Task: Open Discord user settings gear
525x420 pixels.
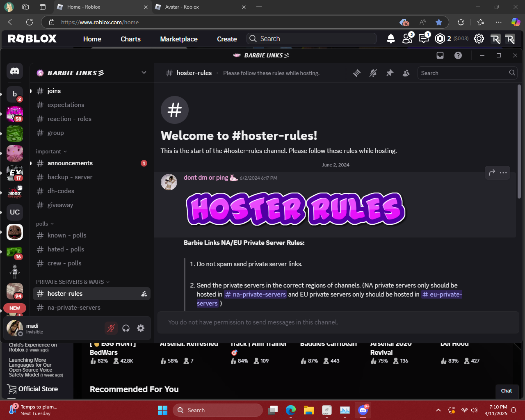Action: tap(141, 328)
